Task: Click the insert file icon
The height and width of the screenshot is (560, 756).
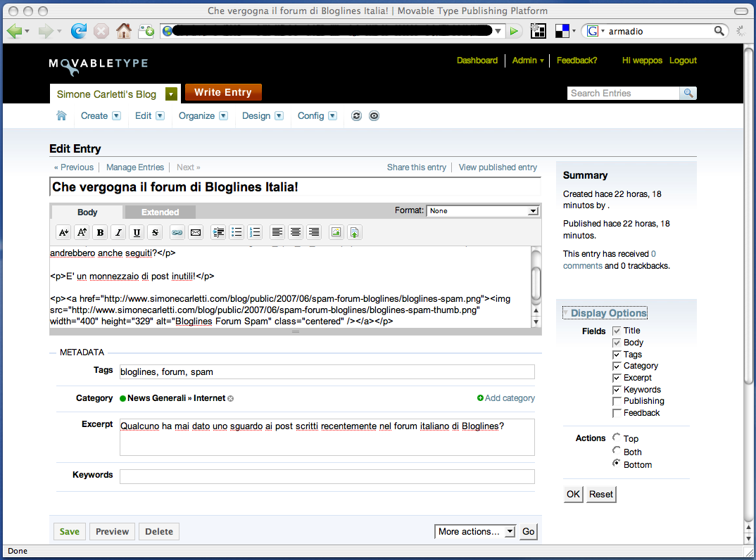Action: pos(354,232)
